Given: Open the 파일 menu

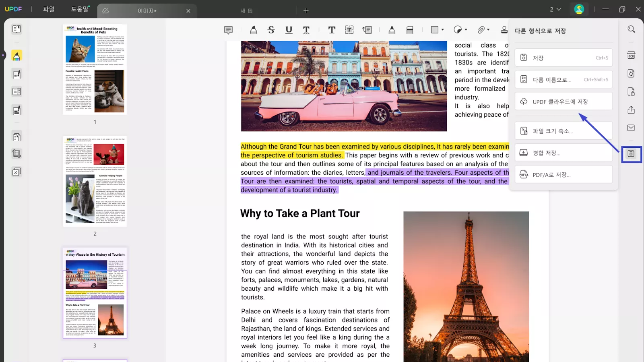Looking at the screenshot, I should [x=49, y=9].
